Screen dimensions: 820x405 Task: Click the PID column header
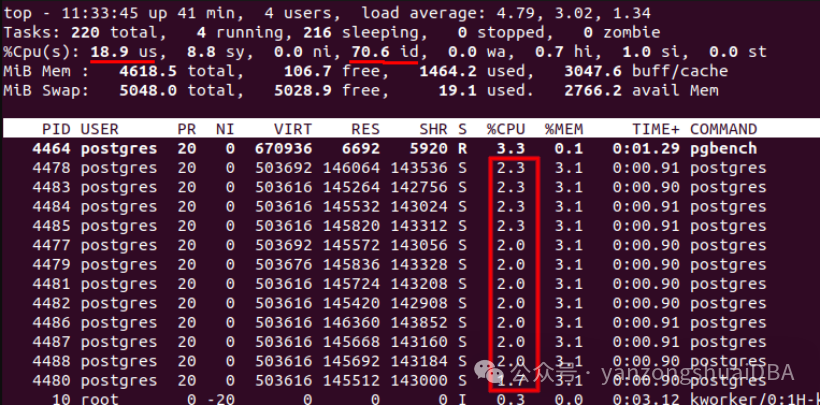(56, 129)
